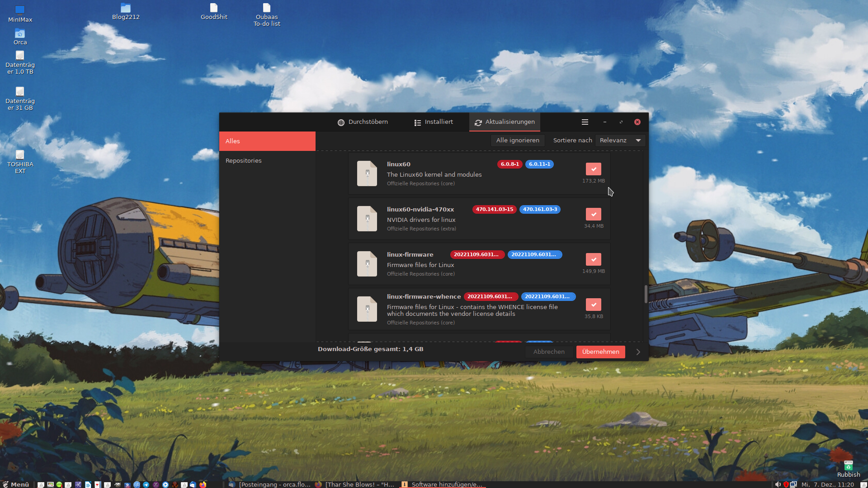
Task: Click the linux-firmware package icon
Action: click(367, 264)
